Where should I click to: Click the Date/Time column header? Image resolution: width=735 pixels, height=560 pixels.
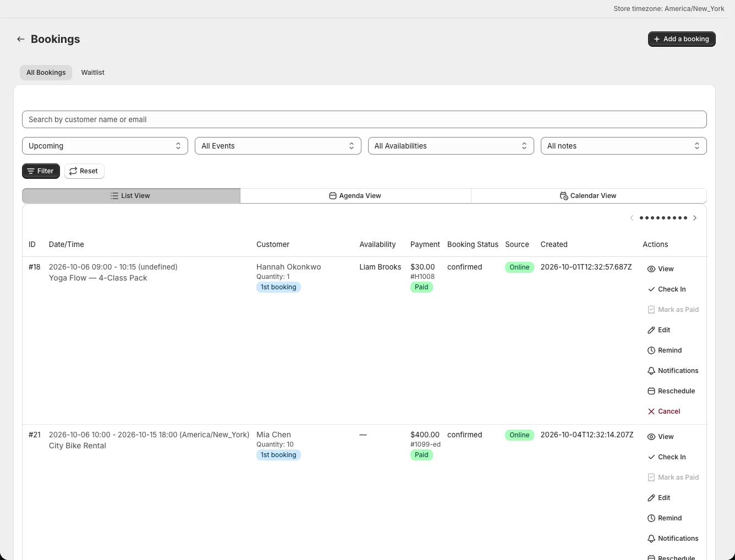[x=67, y=244]
